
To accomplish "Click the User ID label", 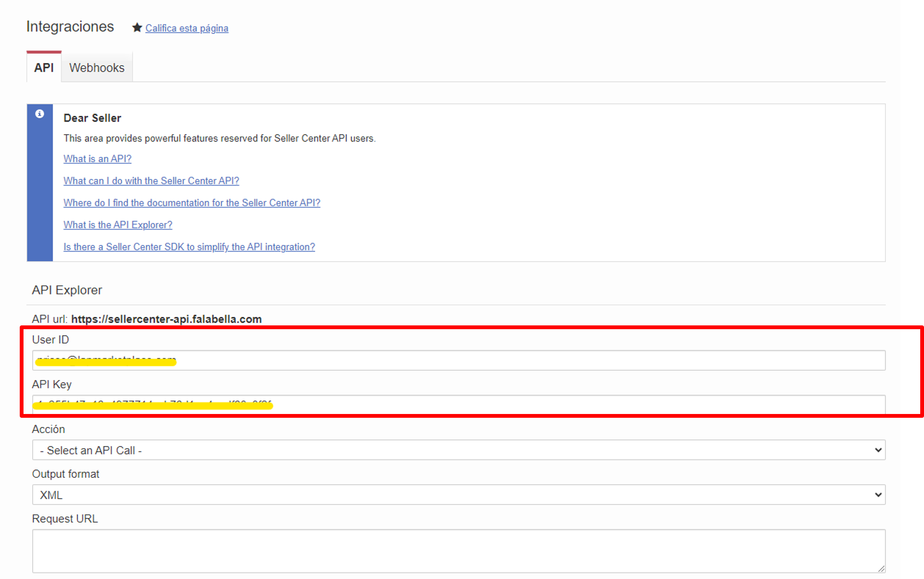I will (50, 340).
